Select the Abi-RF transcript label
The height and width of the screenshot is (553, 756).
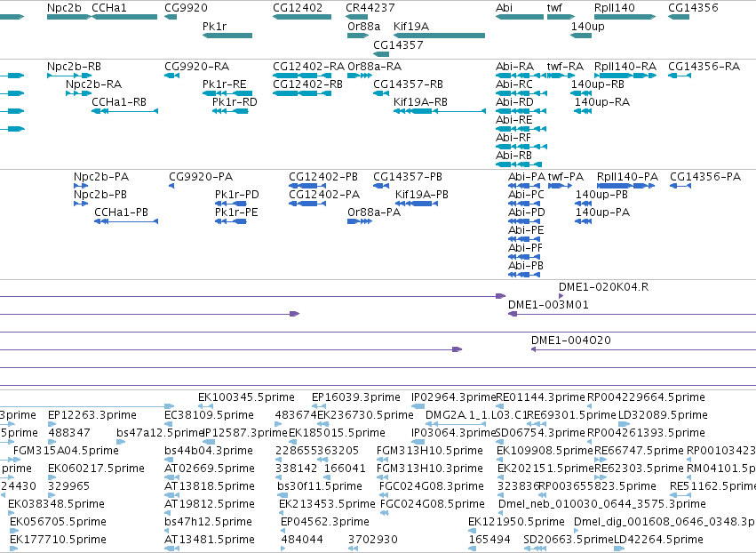513,138
